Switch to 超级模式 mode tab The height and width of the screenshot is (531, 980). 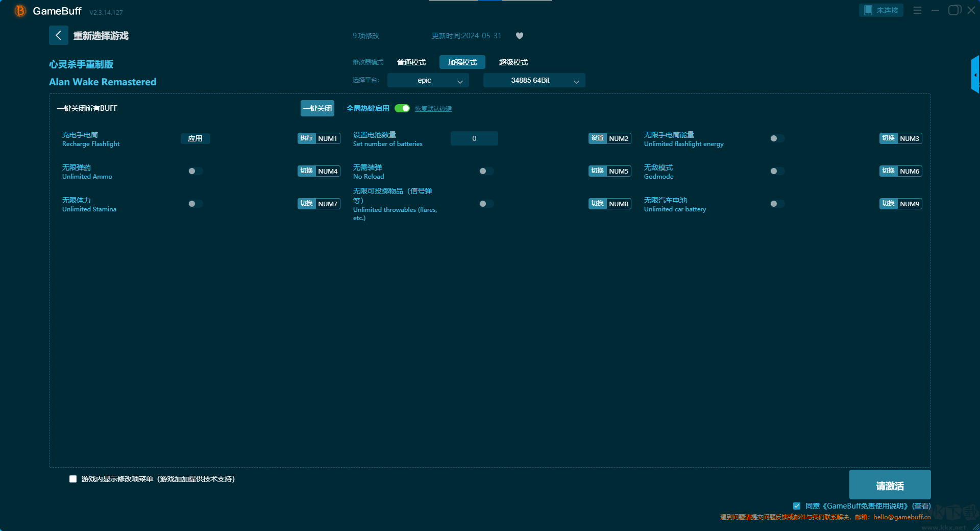point(513,62)
